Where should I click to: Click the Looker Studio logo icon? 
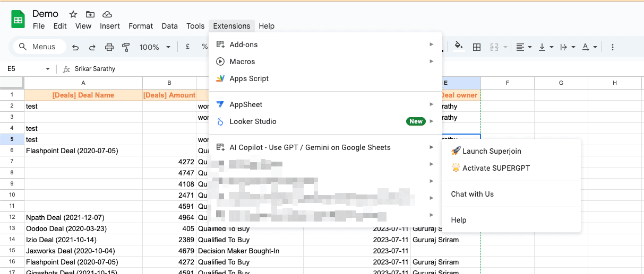220,121
